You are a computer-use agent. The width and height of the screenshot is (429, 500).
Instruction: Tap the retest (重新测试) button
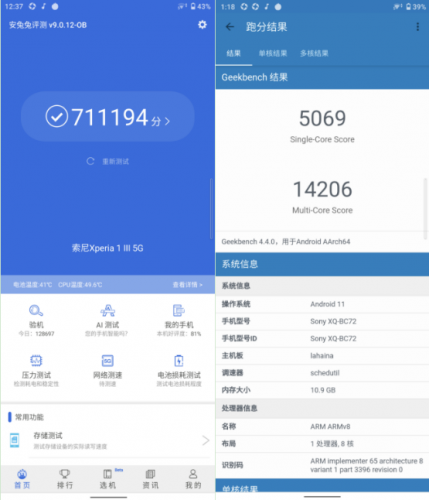tap(108, 161)
